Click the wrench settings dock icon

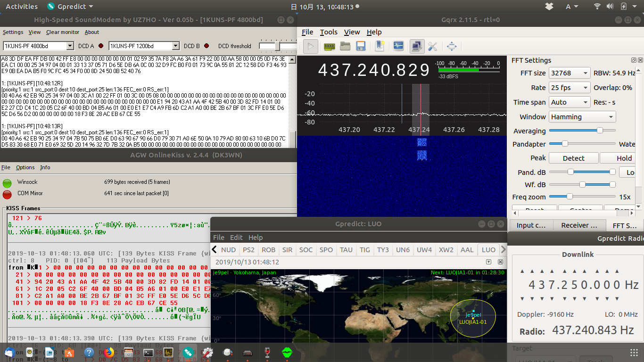click(x=207, y=352)
